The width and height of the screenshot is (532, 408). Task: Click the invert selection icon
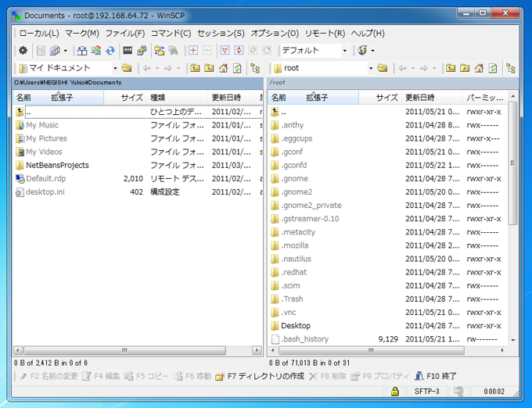coord(239,51)
